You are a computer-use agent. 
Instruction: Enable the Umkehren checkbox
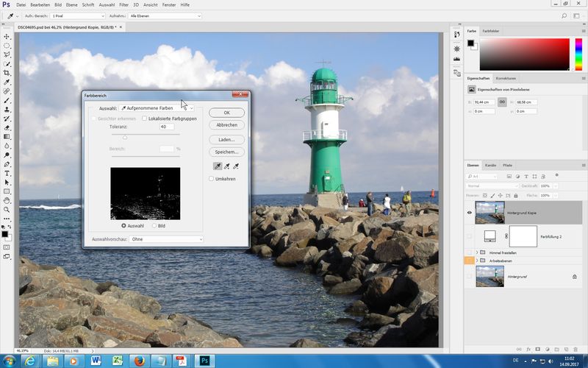[212, 179]
